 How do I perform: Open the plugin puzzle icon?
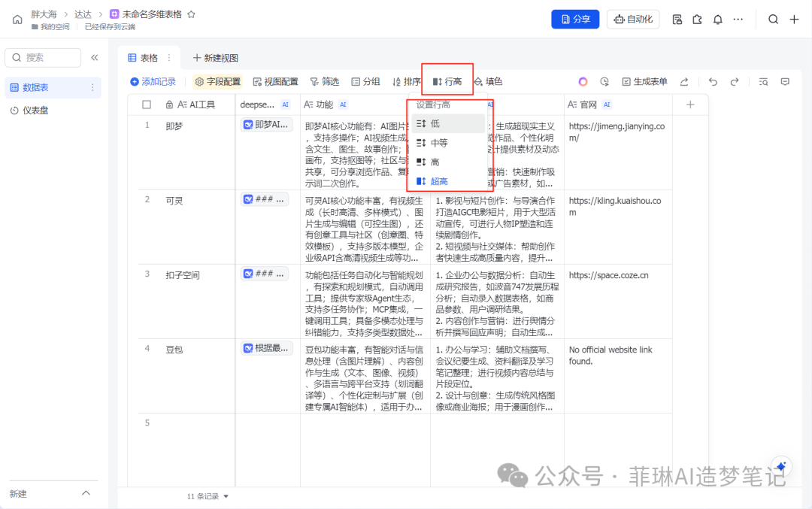(697, 20)
